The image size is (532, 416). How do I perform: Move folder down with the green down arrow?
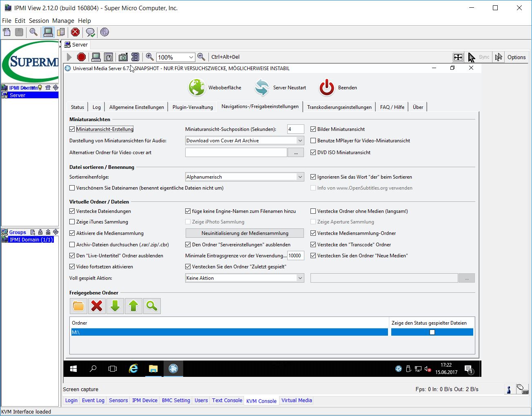[115, 306]
